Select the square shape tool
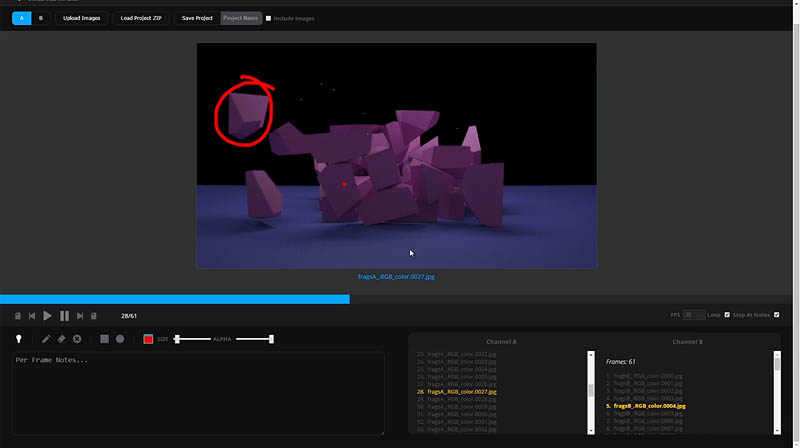Viewport: 800px width, 448px height. [x=104, y=339]
